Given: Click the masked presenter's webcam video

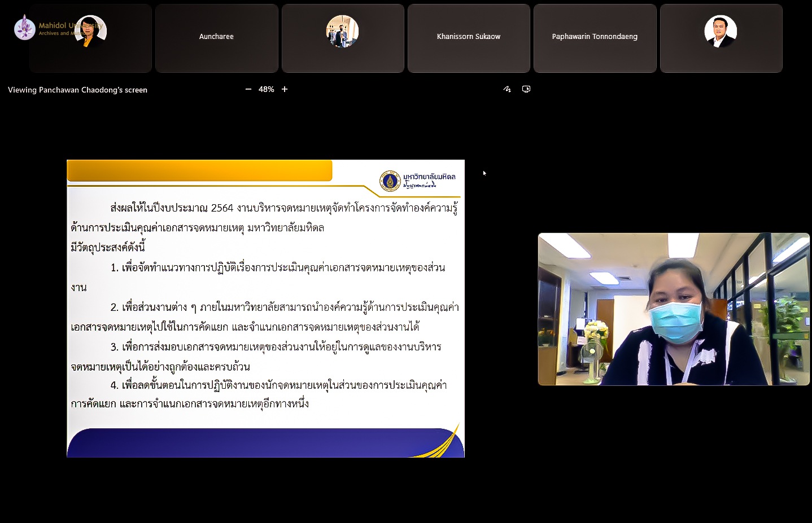Looking at the screenshot, I should [674, 309].
